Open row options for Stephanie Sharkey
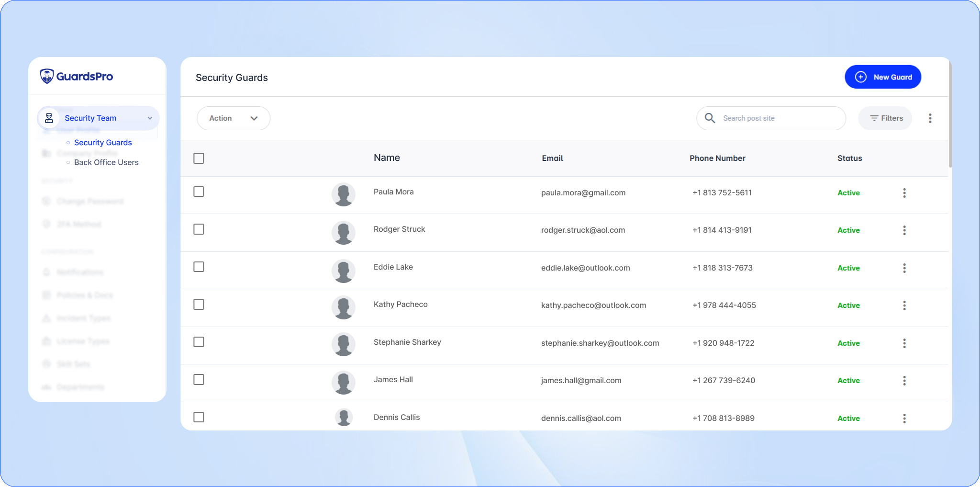Screen dimensions: 980x487 [904, 343]
